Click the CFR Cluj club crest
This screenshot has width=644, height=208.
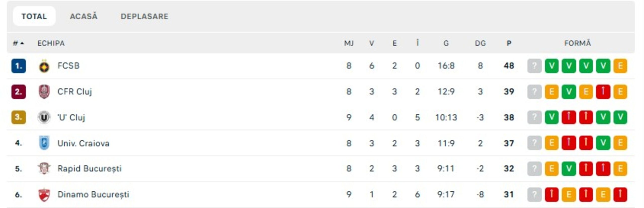click(44, 92)
